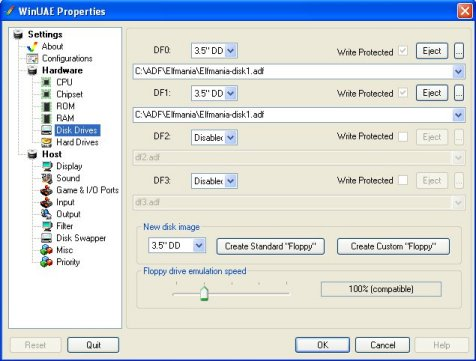Click the About checkmark icon
The height and width of the screenshot is (361, 476).
pos(32,47)
